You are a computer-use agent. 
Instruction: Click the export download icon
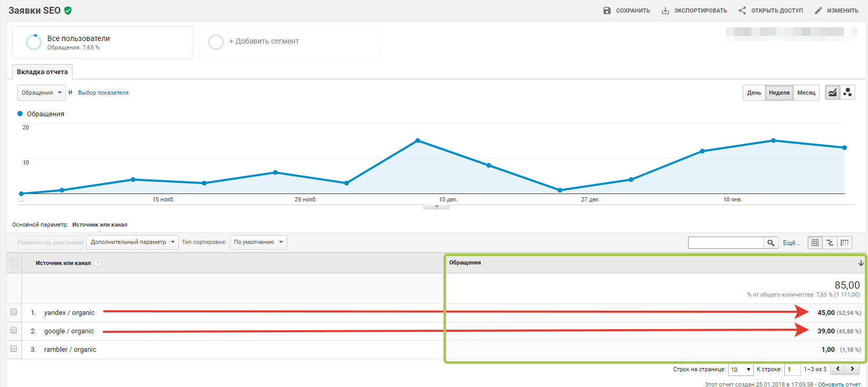point(665,11)
